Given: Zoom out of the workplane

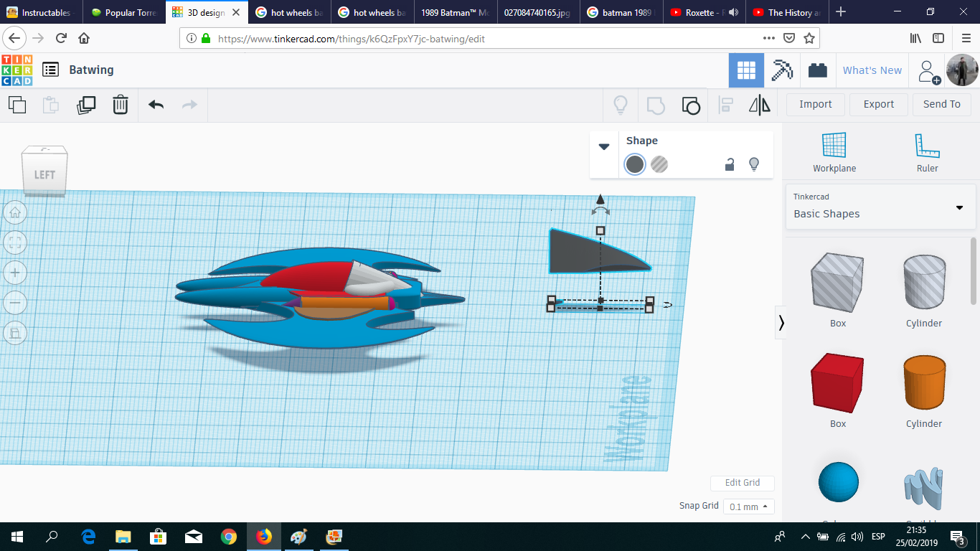Looking at the screenshot, I should (x=16, y=303).
